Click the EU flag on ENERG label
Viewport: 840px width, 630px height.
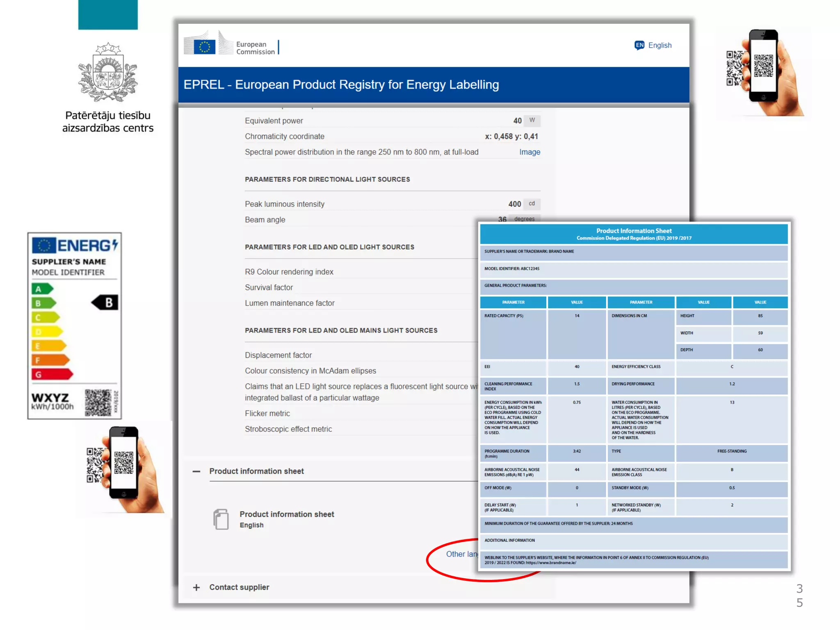point(43,245)
